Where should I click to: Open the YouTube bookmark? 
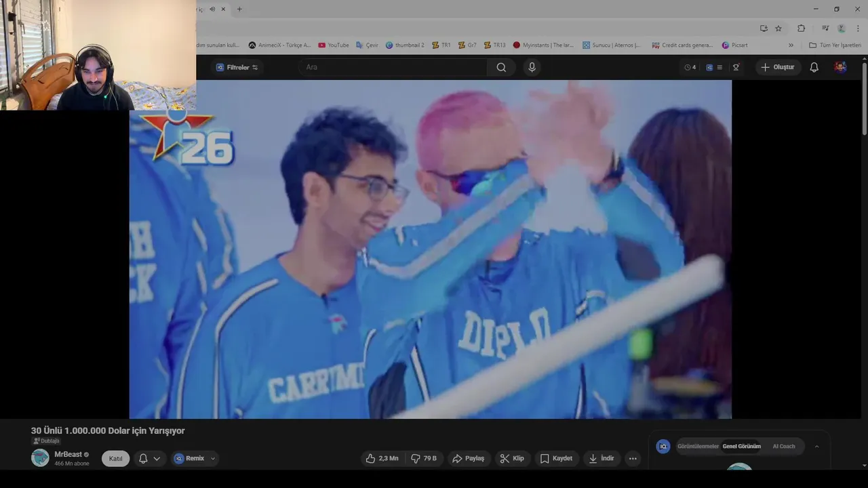point(333,45)
